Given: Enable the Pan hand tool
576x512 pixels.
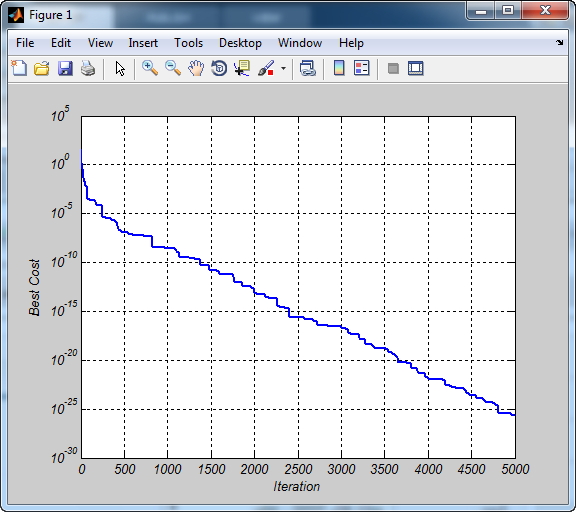Looking at the screenshot, I should click(x=196, y=68).
